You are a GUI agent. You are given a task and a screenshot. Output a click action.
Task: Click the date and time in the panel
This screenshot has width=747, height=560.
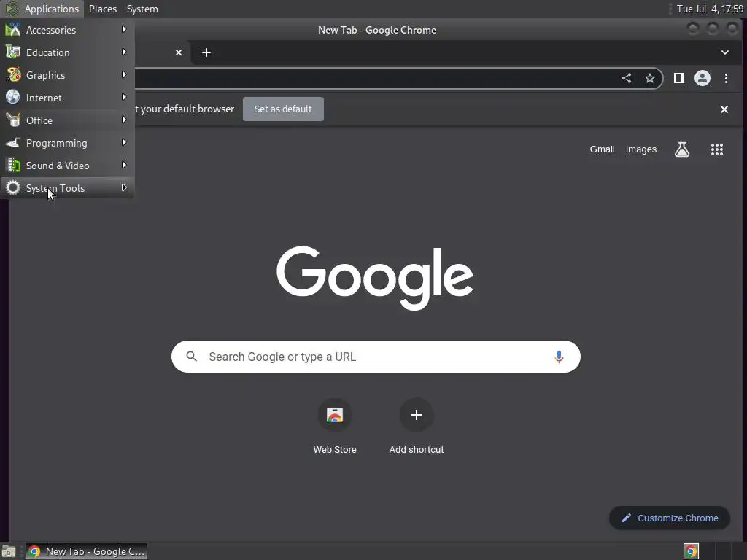coord(710,9)
